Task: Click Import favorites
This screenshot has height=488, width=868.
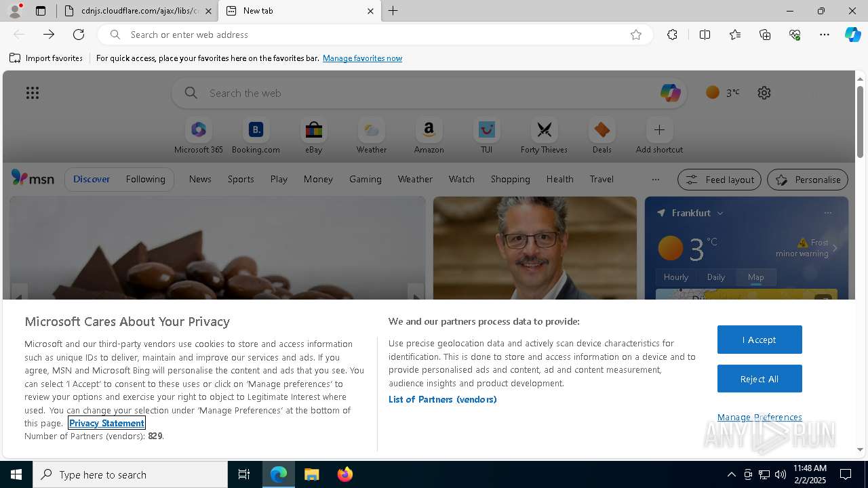Action: (46, 58)
